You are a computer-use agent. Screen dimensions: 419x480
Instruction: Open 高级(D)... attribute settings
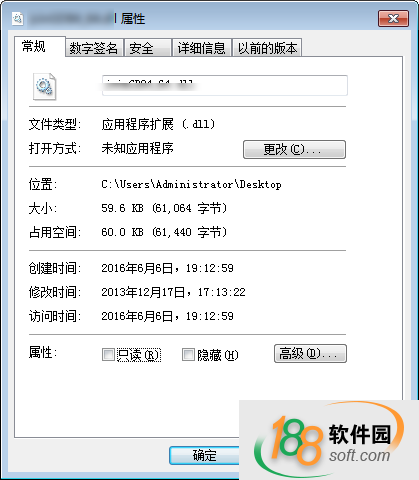(310, 354)
